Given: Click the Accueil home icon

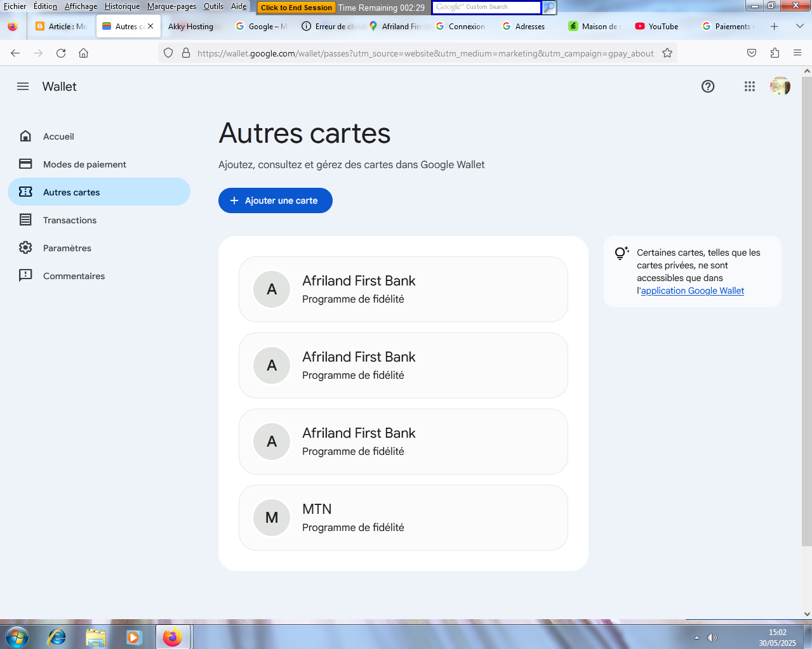Looking at the screenshot, I should (x=25, y=136).
